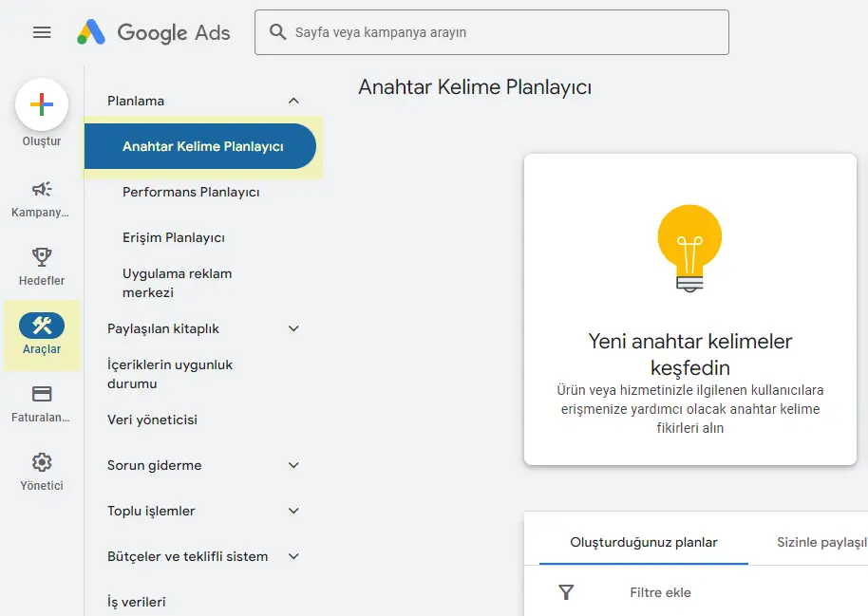Viewport: 868px width, 616px height.
Task: Expand Paylaşılan kitaplık chevron
Action: [293, 328]
